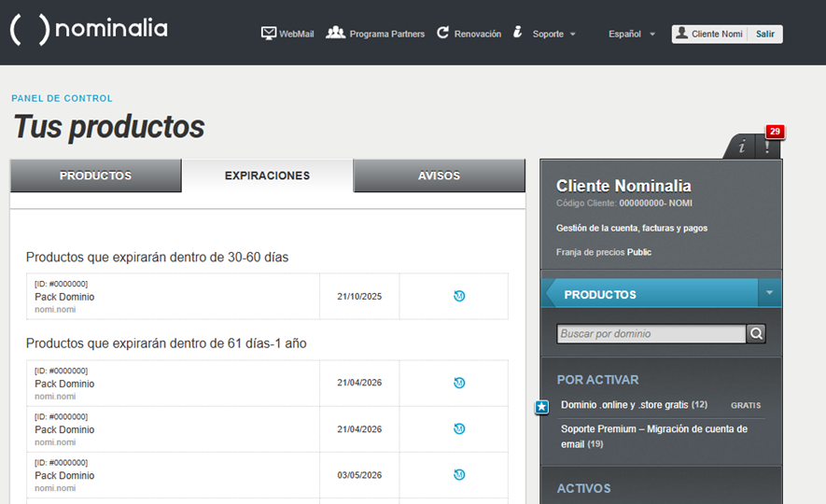Open the Español language dropdown
The image size is (826, 504).
click(x=631, y=35)
